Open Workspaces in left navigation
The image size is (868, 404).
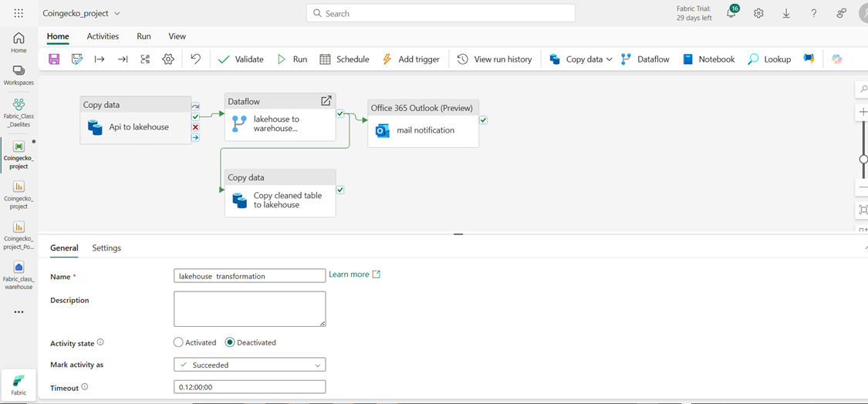point(19,75)
